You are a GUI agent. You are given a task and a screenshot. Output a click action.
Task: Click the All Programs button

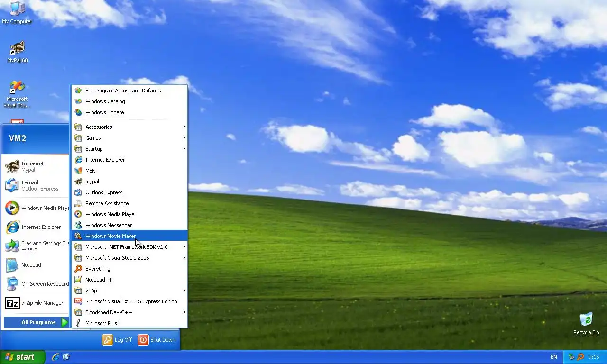(37, 322)
